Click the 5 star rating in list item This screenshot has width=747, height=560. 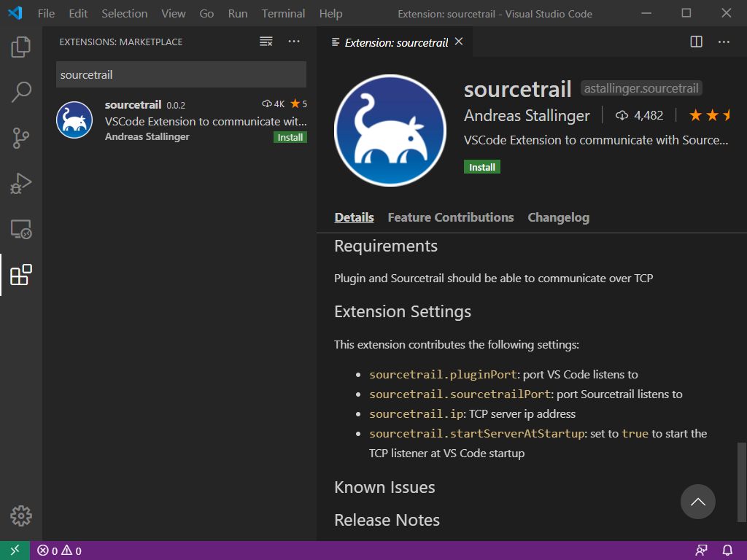click(x=299, y=104)
